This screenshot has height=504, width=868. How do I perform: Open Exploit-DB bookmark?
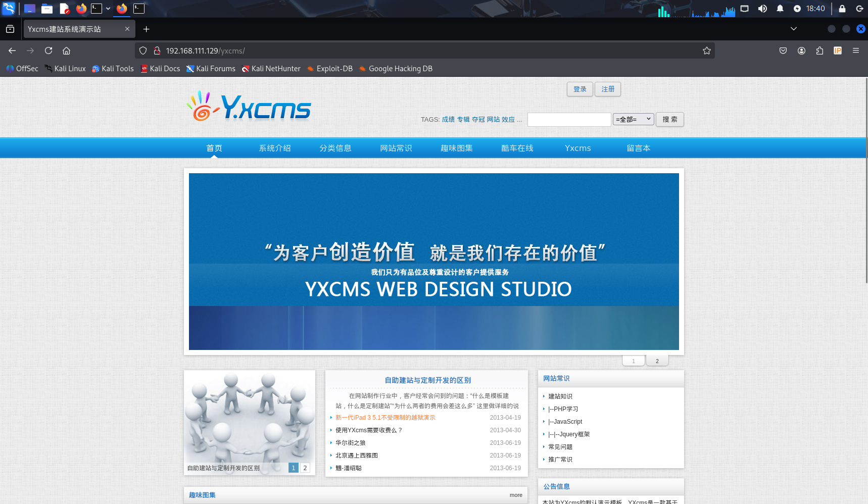point(330,69)
